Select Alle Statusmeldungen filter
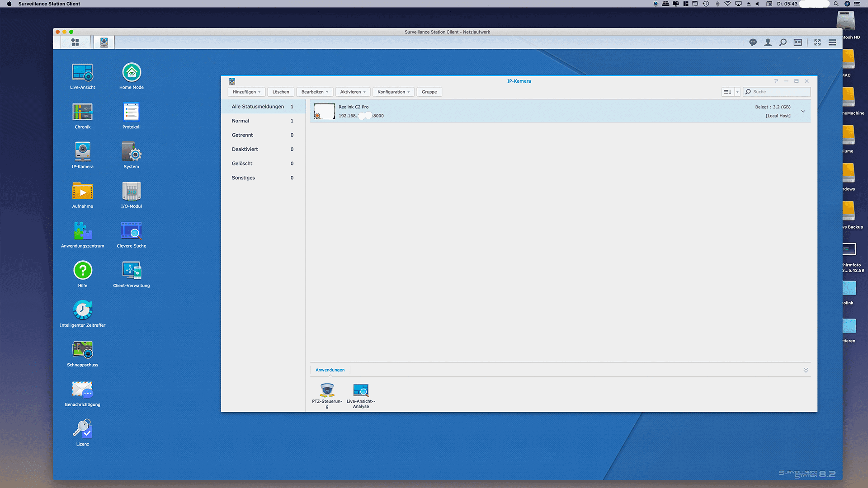 pos(263,107)
